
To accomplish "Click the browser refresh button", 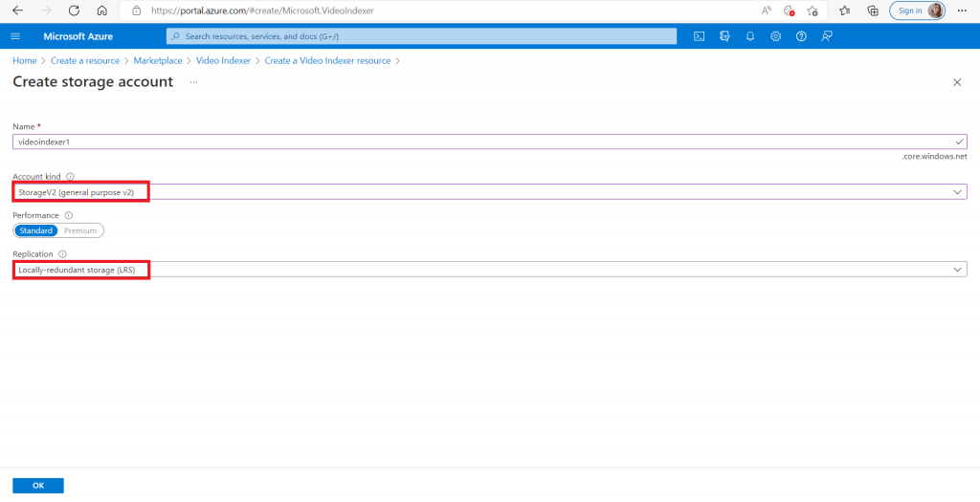I will coord(74,11).
